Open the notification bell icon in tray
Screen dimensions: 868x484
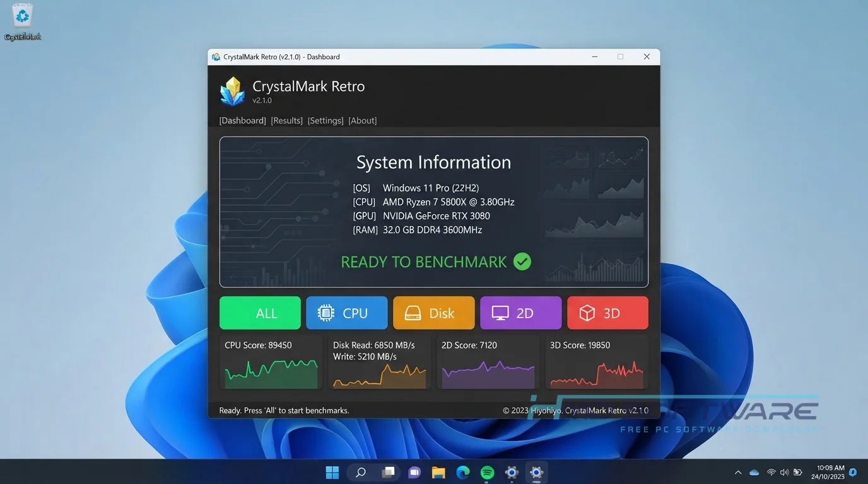click(x=853, y=472)
